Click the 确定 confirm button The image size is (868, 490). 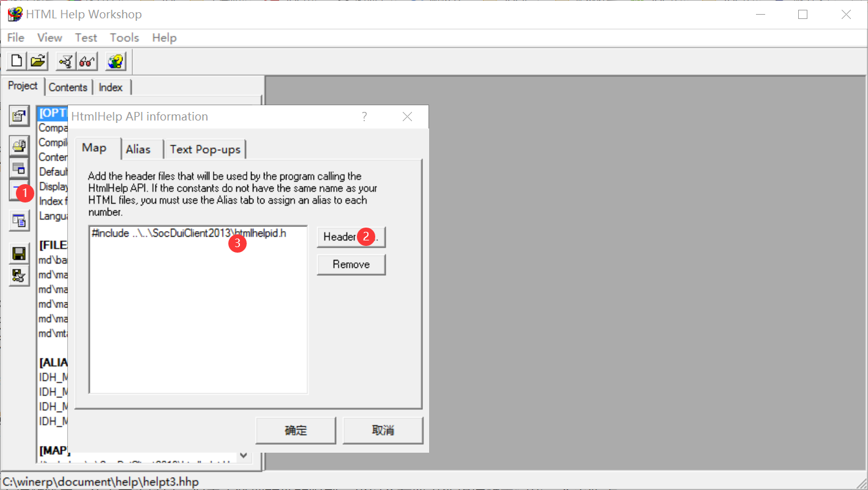(x=296, y=431)
